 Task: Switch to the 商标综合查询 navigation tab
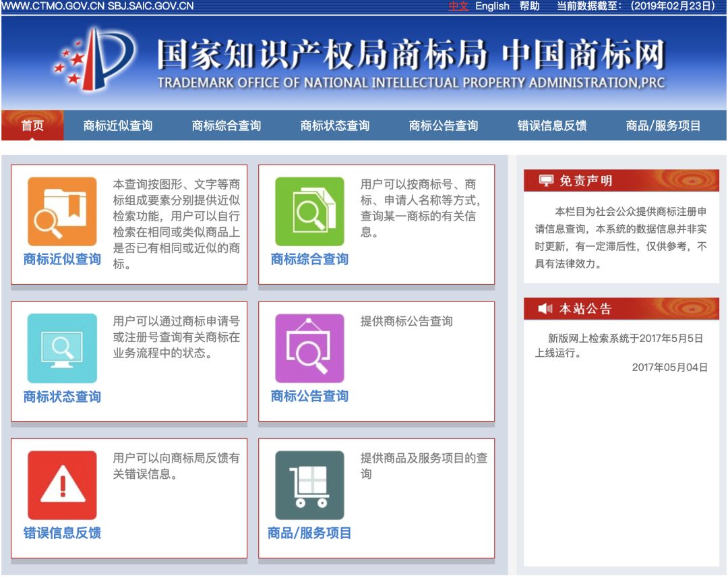pyautogui.click(x=228, y=125)
